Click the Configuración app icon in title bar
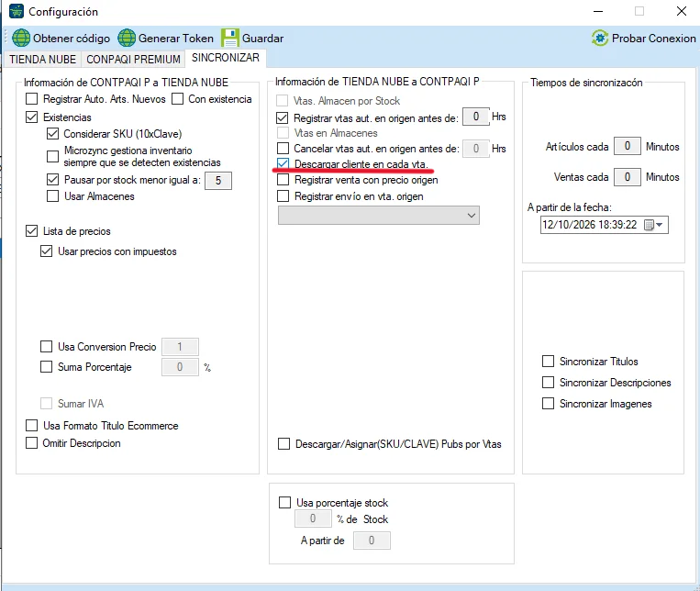The width and height of the screenshot is (700, 591). pyautogui.click(x=17, y=11)
